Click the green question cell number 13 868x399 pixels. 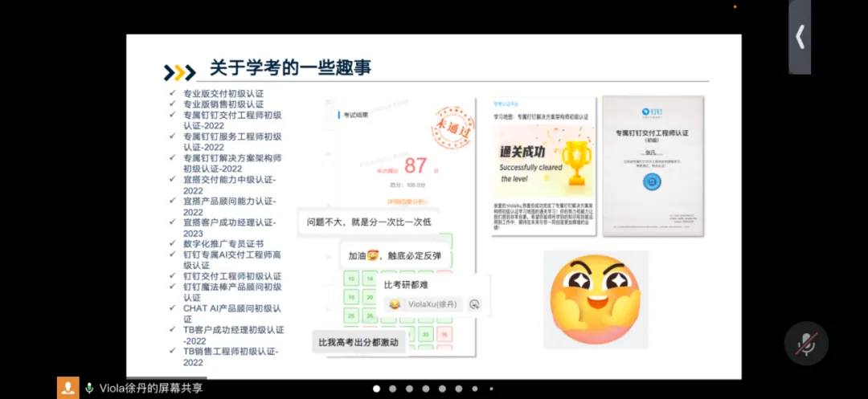click(x=351, y=279)
